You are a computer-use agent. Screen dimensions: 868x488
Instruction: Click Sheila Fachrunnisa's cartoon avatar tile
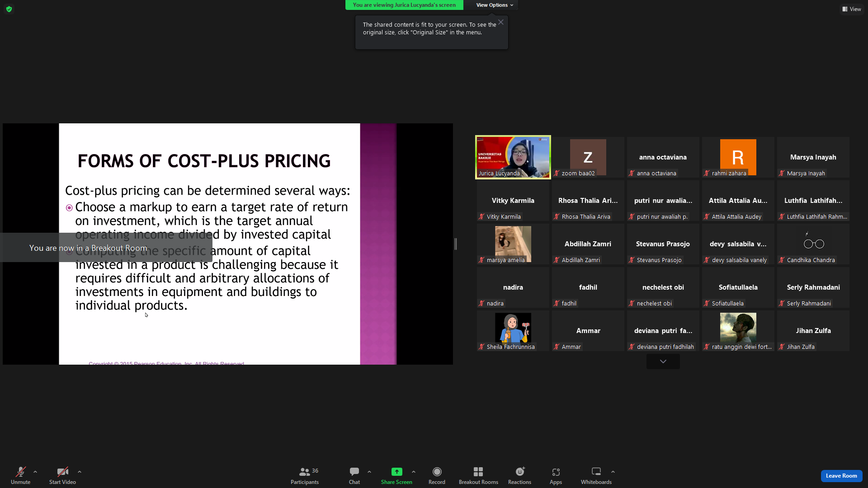513,331
